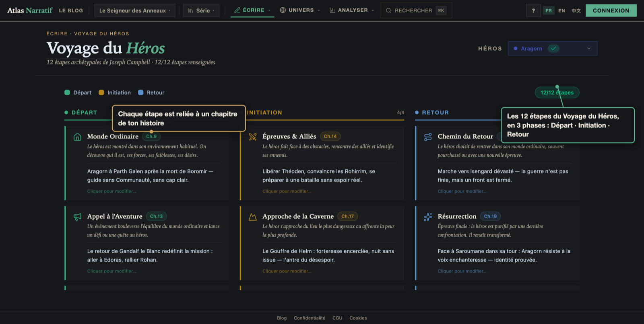The height and width of the screenshot is (324, 644).
Task: Click the magnifier icon in search box
Action: point(388,10)
